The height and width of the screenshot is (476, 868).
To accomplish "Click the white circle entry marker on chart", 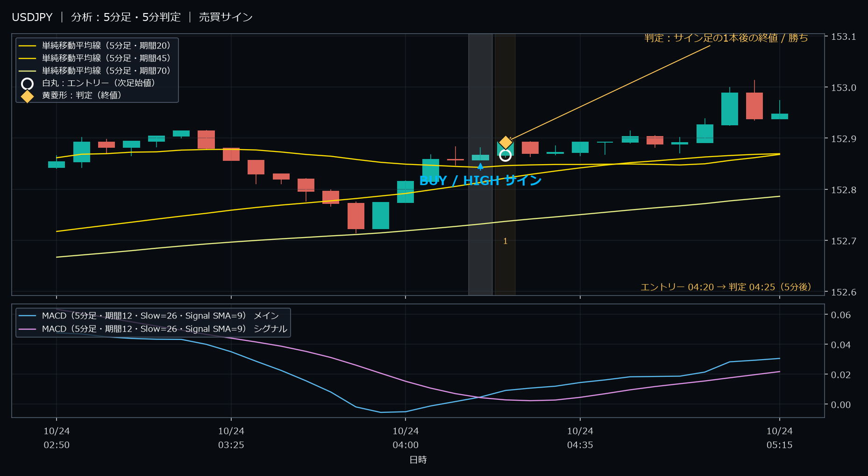I will [x=505, y=155].
